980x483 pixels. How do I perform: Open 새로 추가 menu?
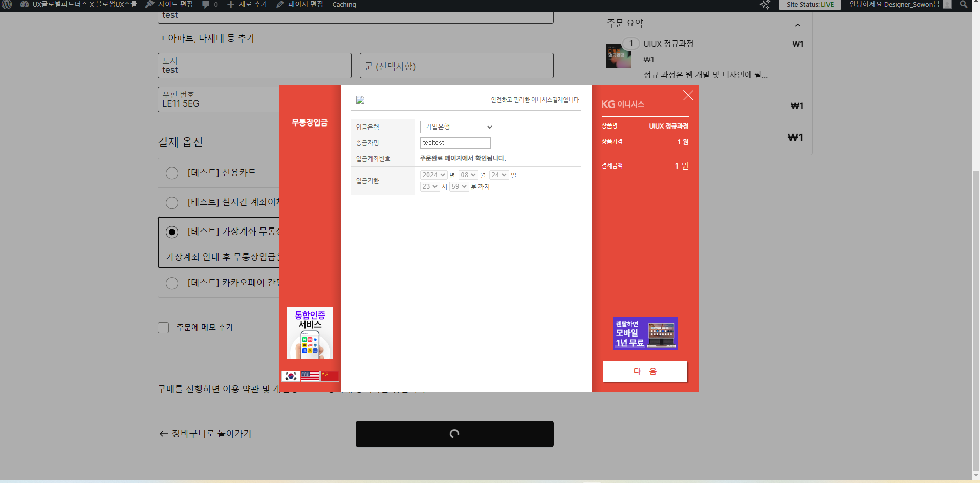coord(247,4)
